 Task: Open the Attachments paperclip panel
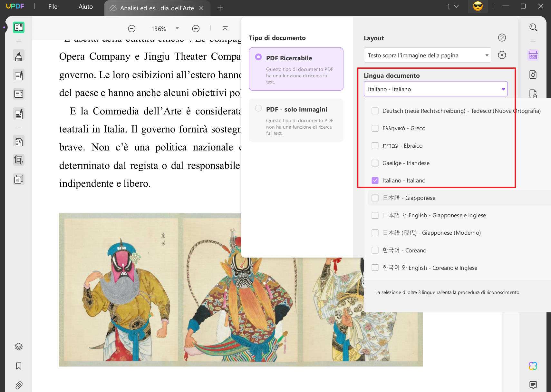point(19,385)
